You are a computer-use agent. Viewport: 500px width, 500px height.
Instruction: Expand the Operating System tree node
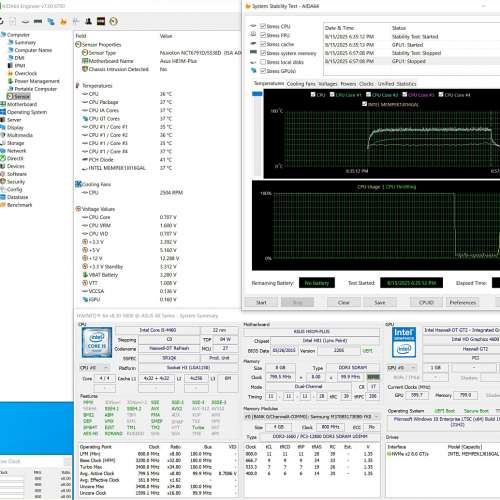point(27,112)
